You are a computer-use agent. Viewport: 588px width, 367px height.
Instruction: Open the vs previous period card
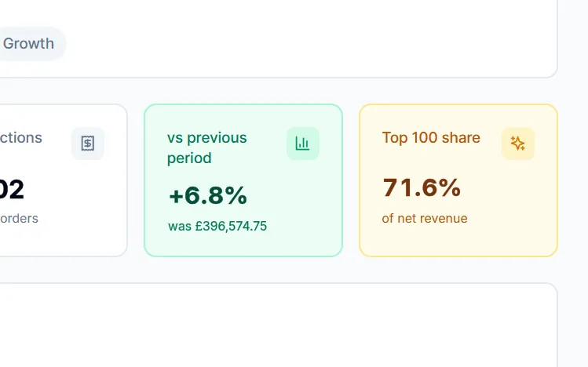[243, 180]
